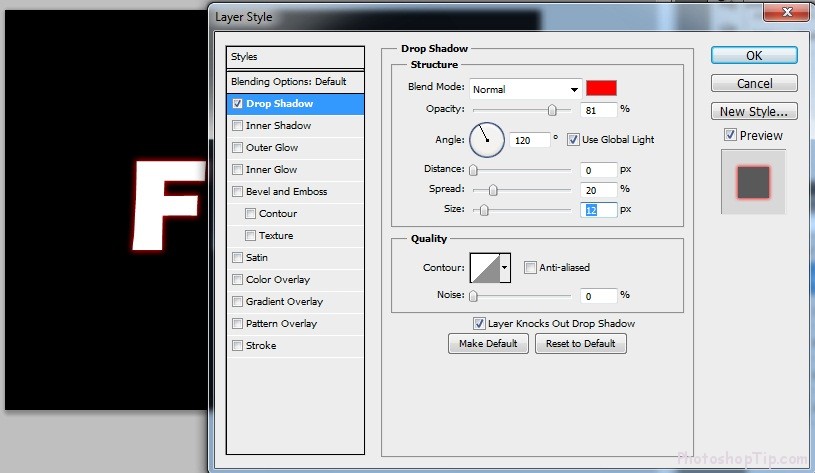Screen dimensions: 815x473
Task: Click the Spread slider handle
Action: 493,190
